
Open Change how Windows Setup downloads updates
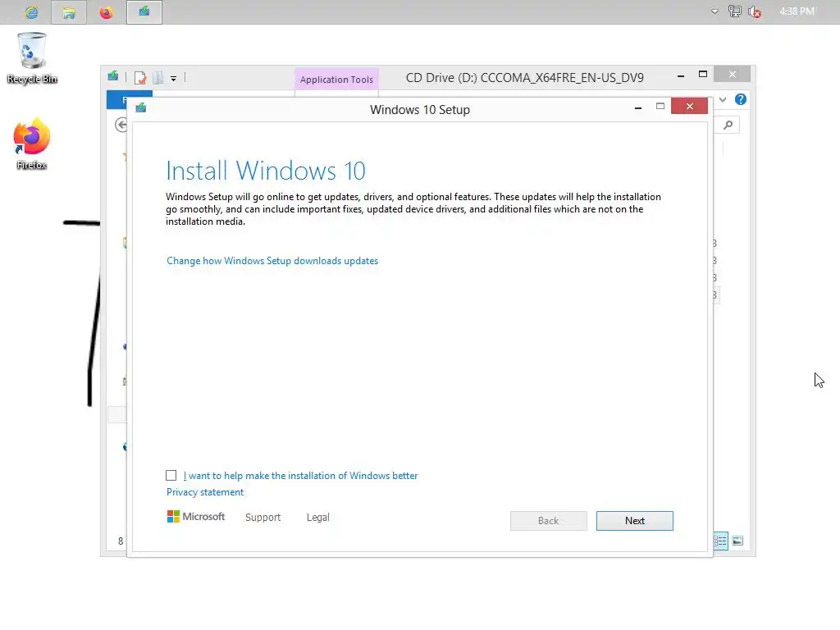tap(272, 261)
